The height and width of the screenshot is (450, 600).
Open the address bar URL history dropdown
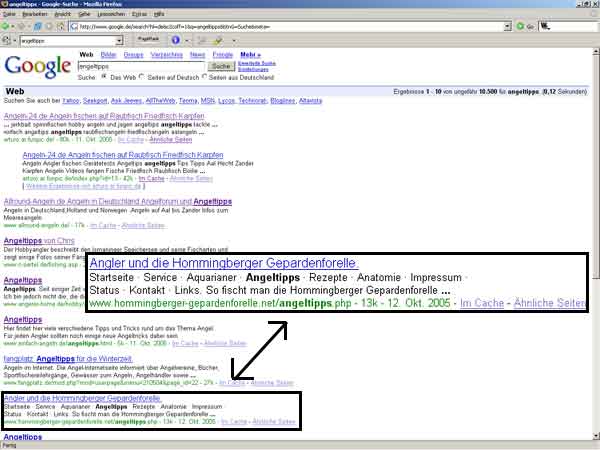(507, 26)
